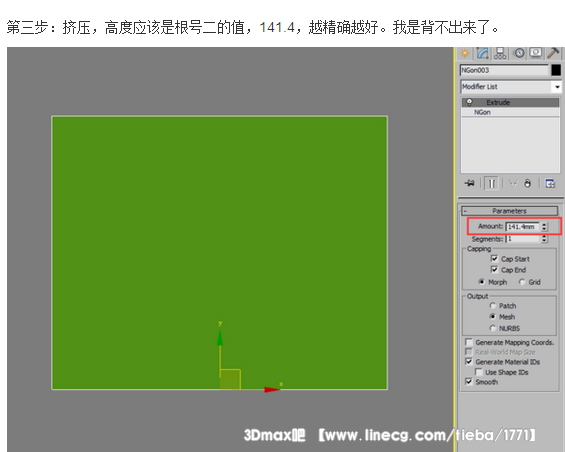The image size is (565, 452).
Task: Open the Modifier List dropdown
Action: [511, 87]
